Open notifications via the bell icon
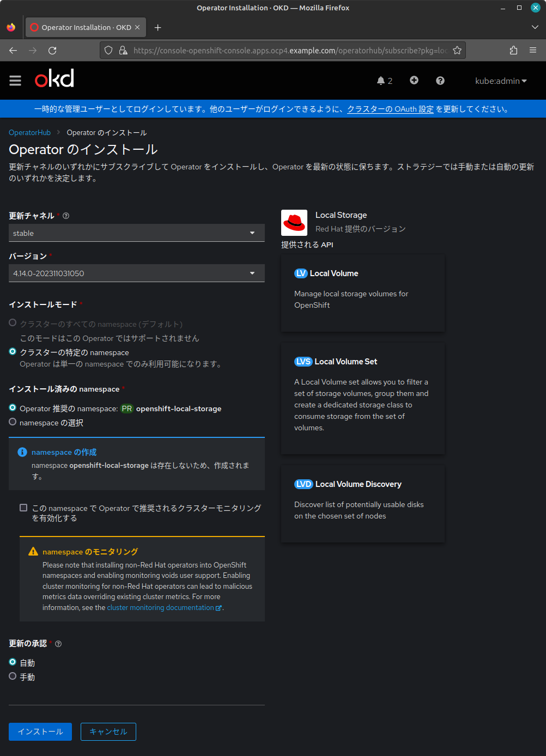546x756 pixels. 381,80
